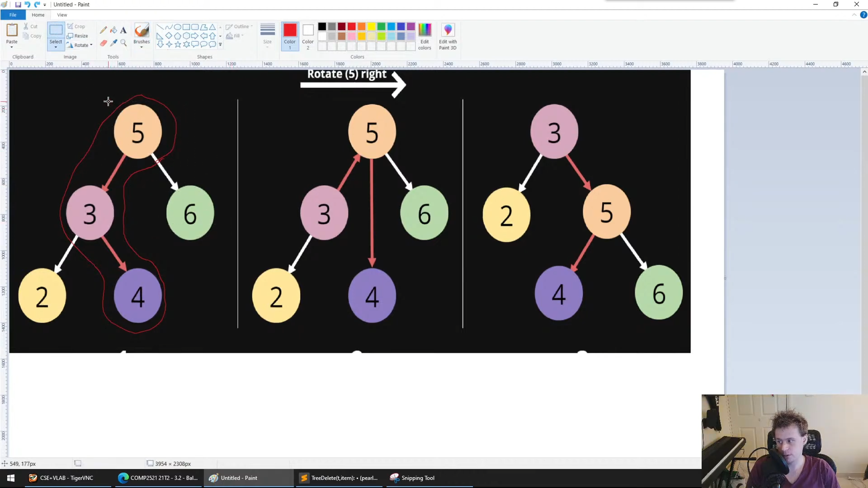Screen dimensions: 868x488
Task: Pick the yellow color swatch
Action: [371, 27]
